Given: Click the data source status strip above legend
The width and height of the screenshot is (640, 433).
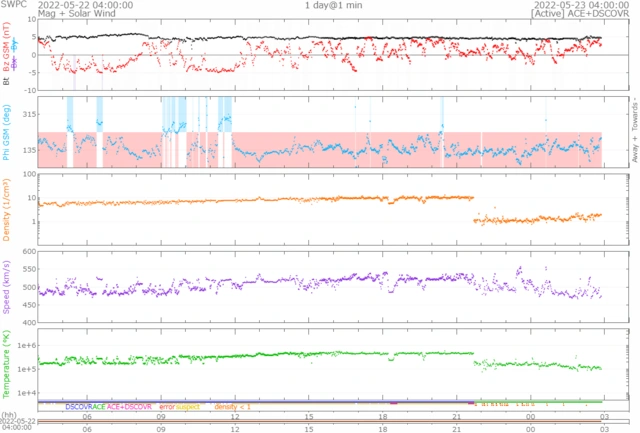Looking at the screenshot, I should click(319, 402).
